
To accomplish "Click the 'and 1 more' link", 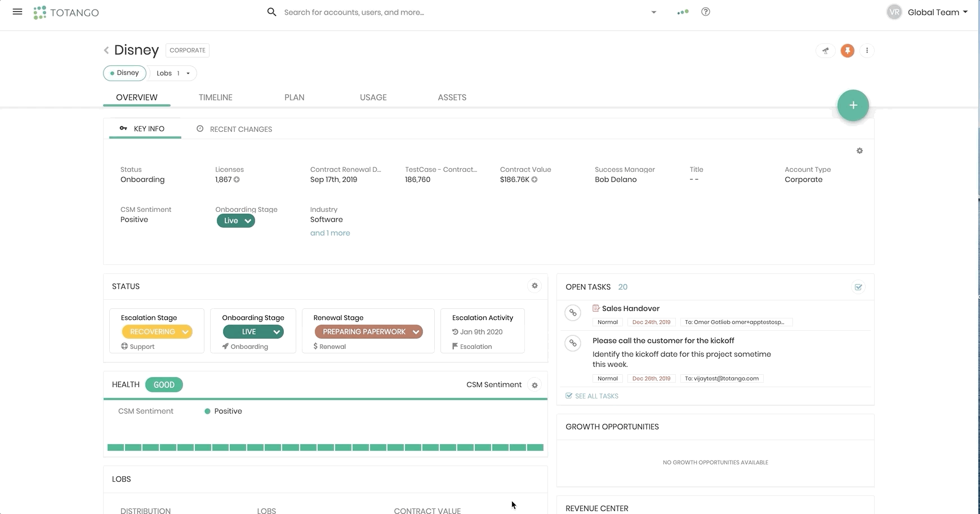I will point(330,233).
